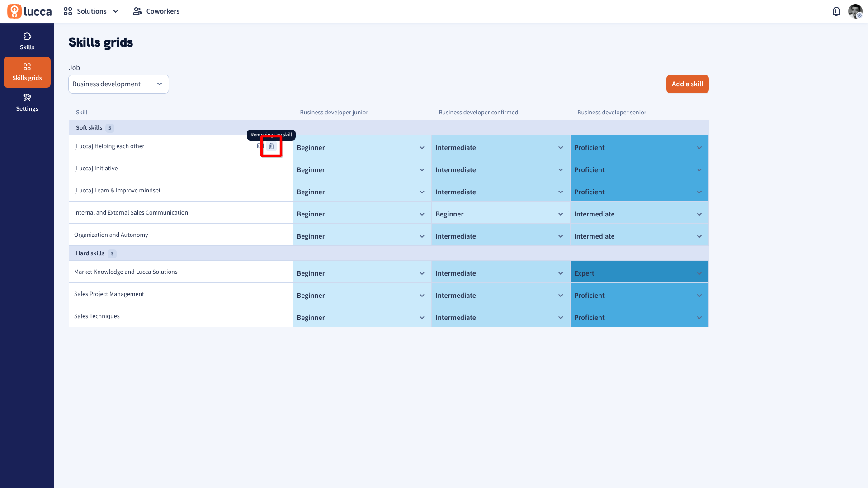Open confirmed level dropdown for Learn & Improve mindset

tap(500, 191)
